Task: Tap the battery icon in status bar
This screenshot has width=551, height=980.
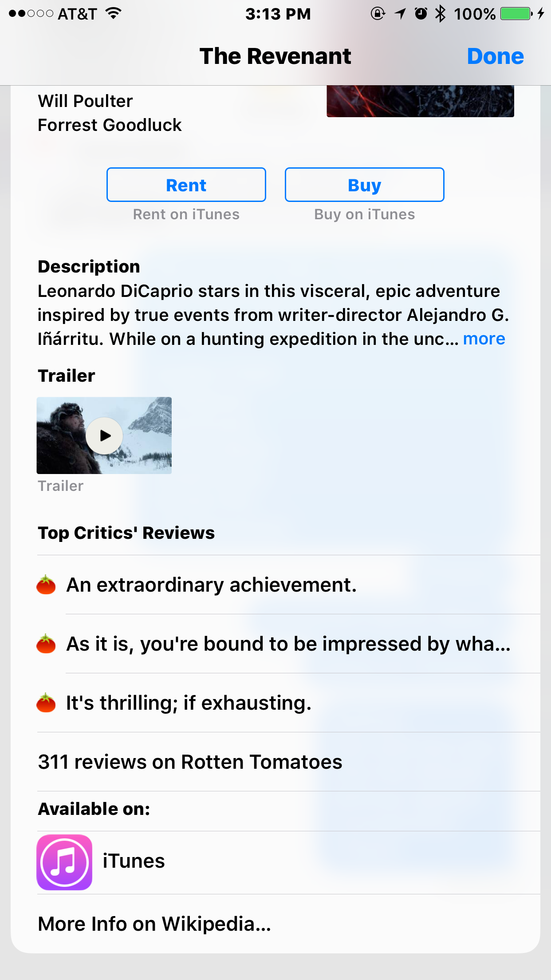Action: point(517,14)
